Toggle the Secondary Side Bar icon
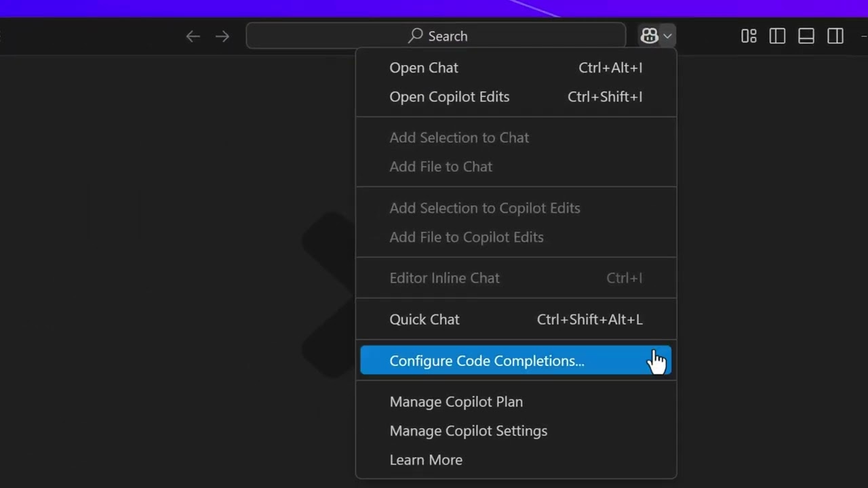The width and height of the screenshot is (868, 488). [x=835, y=37]
